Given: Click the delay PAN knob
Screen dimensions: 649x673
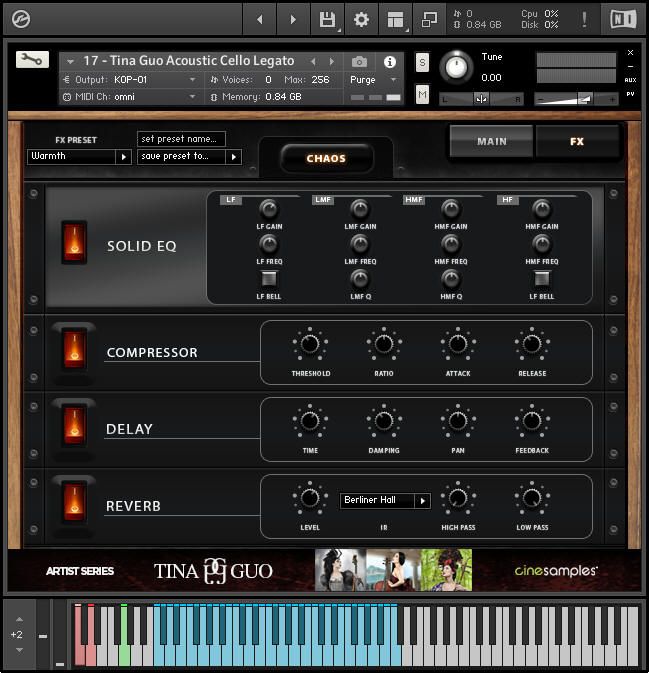Looking at the screenshot, I should [458, 421].
